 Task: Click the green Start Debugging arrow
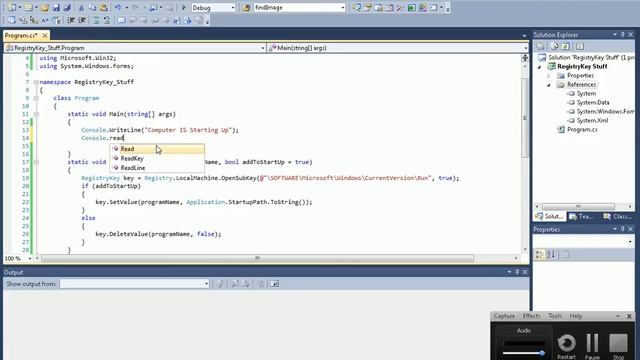click(x=183, y=7)
